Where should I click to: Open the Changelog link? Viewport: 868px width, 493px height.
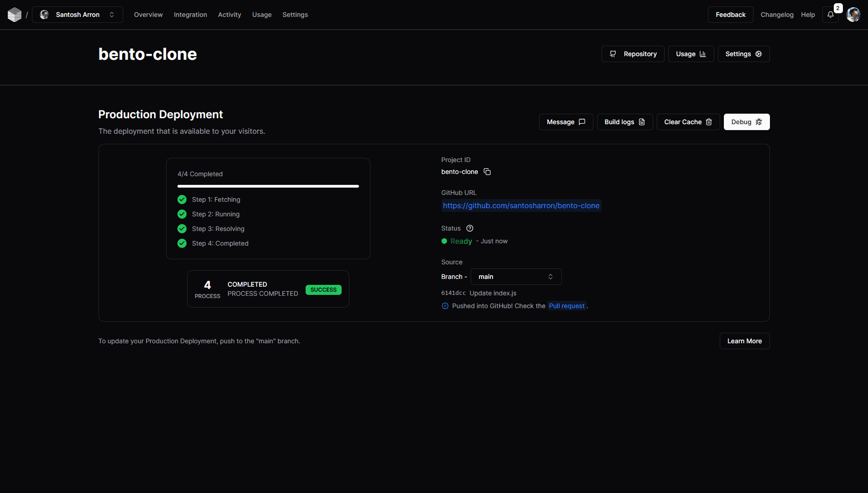(777, 15)
